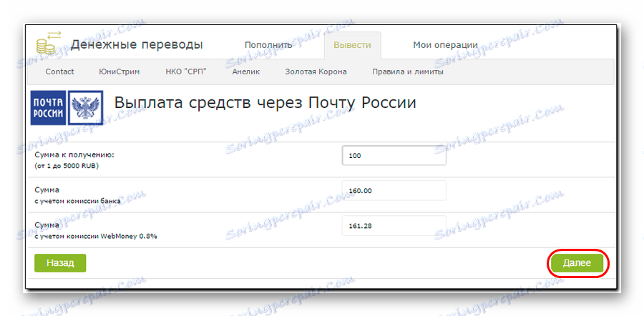Open the Пополнить tab

pos(268,45)
